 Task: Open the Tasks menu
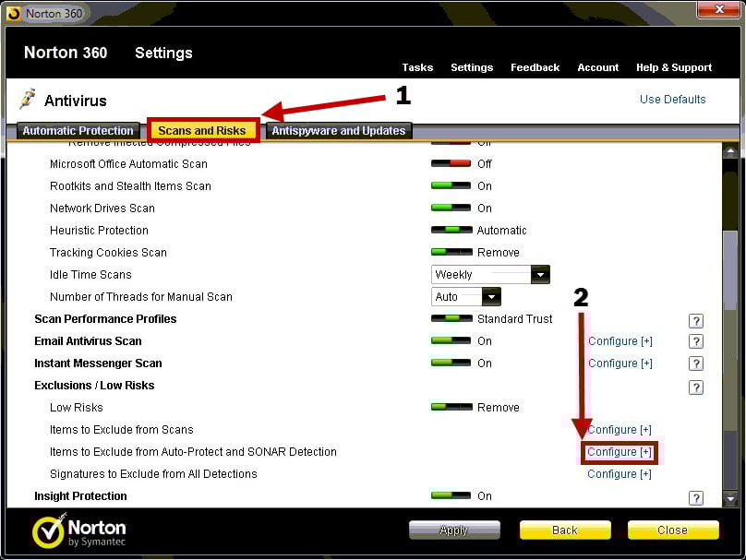point(417,67)
